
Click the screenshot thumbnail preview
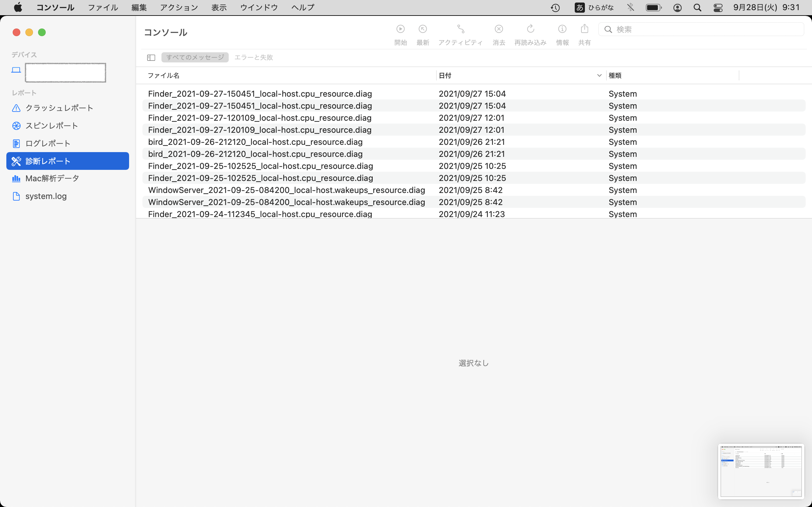pos(761,471)
